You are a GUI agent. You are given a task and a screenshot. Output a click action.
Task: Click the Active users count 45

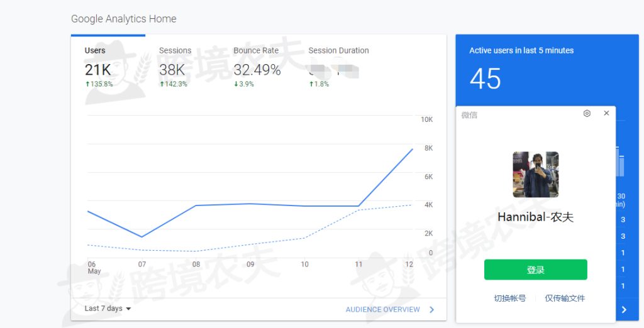(485, 79)
